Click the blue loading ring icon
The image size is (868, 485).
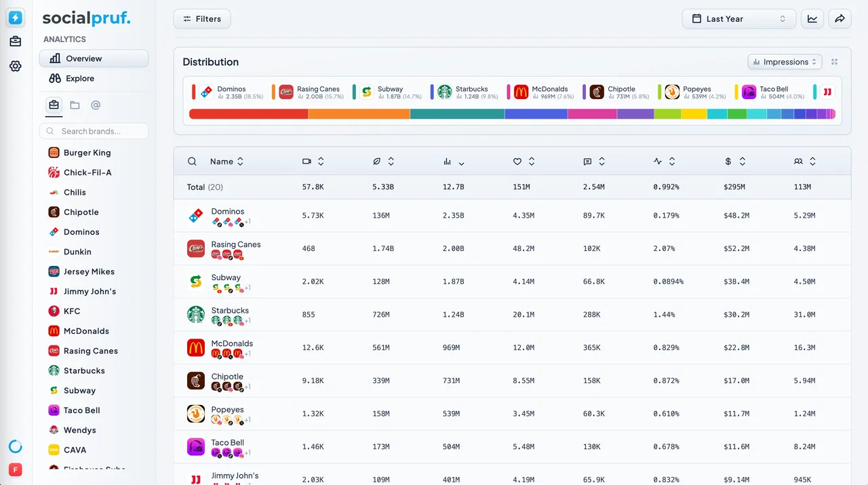pos(15,446)
